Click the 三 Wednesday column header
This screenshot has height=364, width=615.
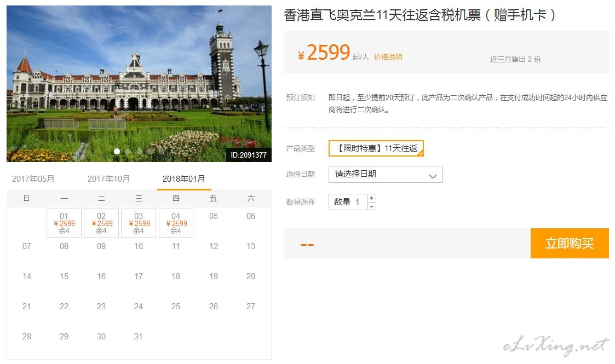(139, 198)
